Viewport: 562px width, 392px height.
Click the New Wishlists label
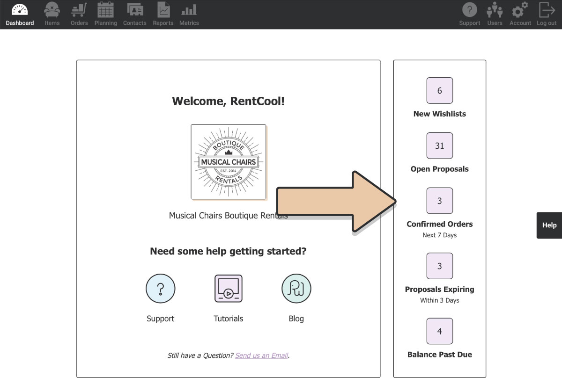[x=439, y=114]
